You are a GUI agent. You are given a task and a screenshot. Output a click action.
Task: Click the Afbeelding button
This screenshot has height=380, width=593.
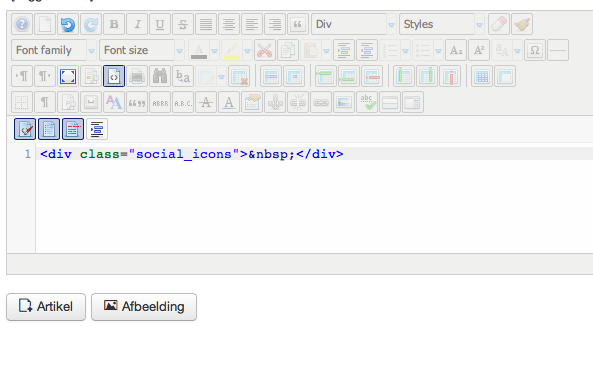click(x=144, y=307)
